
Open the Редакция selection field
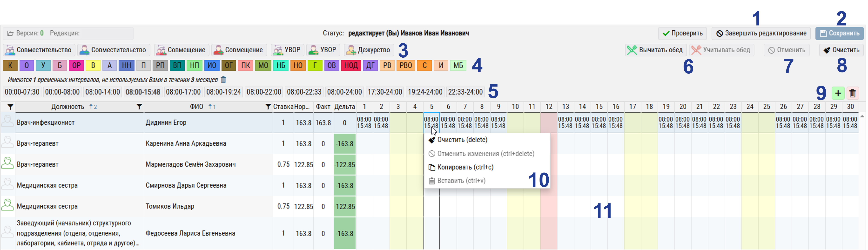pyautogui.click(x=107, y=33)
